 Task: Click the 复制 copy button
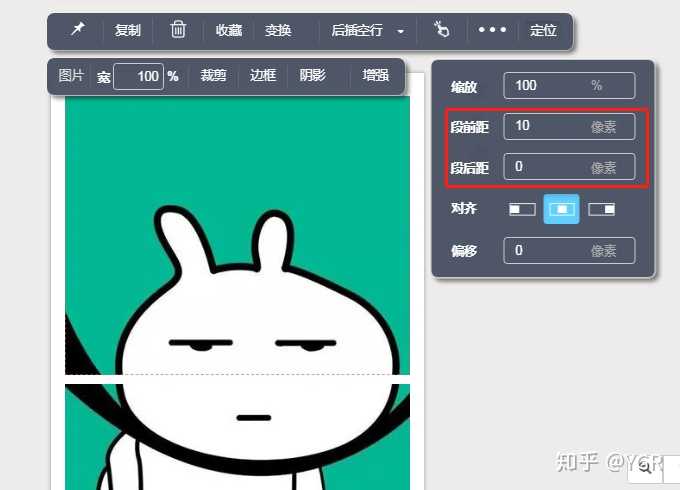coord(128,30)
